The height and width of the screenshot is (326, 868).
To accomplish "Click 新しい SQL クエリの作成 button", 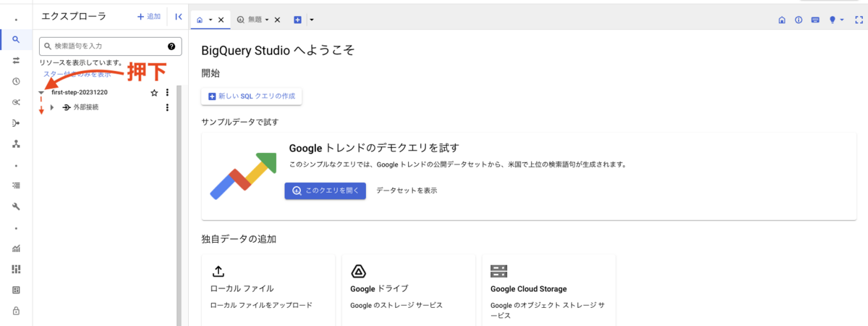I will tap(251, 96).
